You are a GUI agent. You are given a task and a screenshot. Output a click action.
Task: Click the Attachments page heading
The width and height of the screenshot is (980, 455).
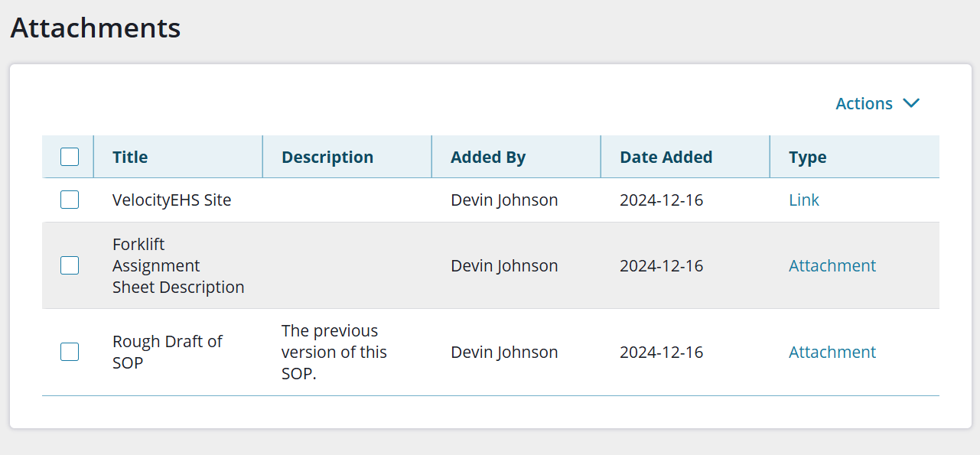point(96,28)
